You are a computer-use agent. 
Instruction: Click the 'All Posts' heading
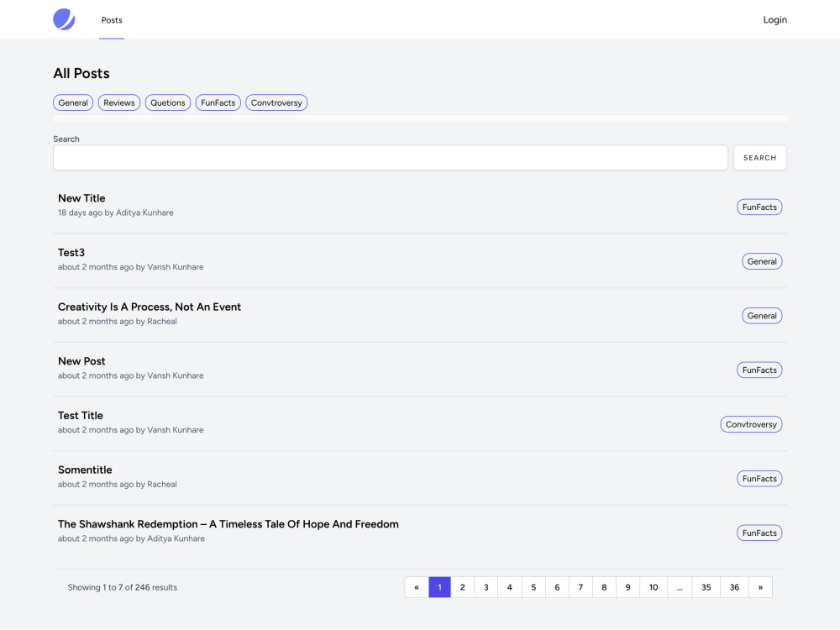pyautogui.click(x=81, y=73)
